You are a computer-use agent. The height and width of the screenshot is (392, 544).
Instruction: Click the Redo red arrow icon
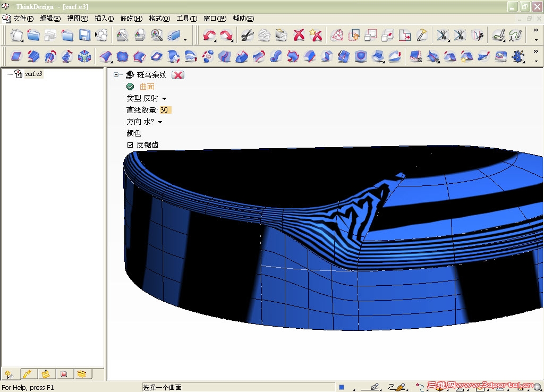click(226, 36)
